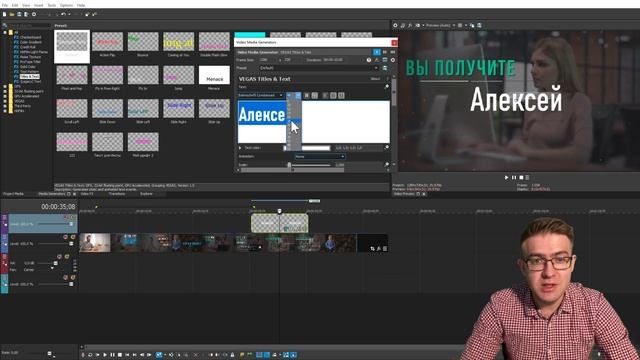
Task: Click the Undo arrow in the toolbar
Action: tap(63, 14)
